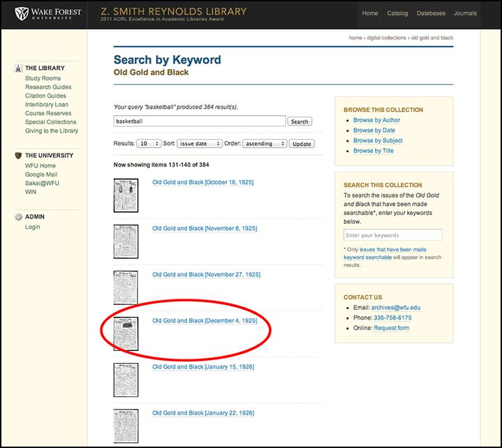
Task: Click Z. Smith Reynolds Library header title
Action: 174,12
